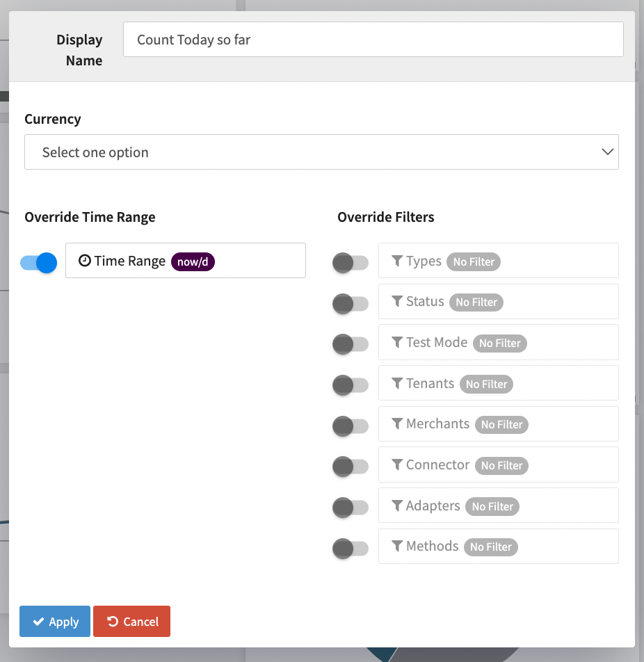Click the funnel icon for Connector filter

pyautogui.click(x=397, y=465)
